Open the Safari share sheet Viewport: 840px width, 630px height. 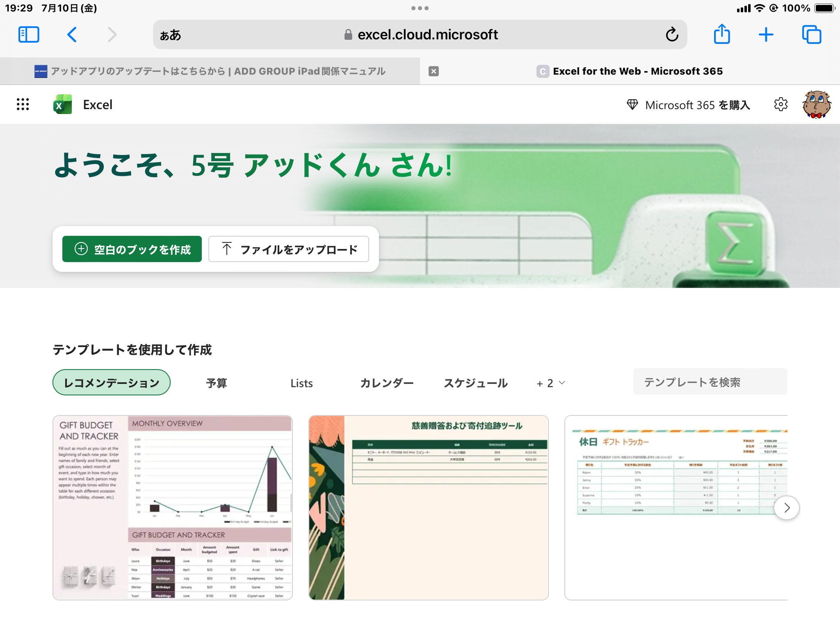coord(722,34)
